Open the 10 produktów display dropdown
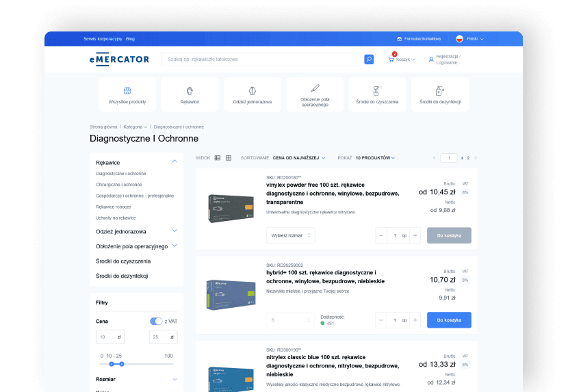This screenshot has width=568, height=392. click(x=375, y=158)
